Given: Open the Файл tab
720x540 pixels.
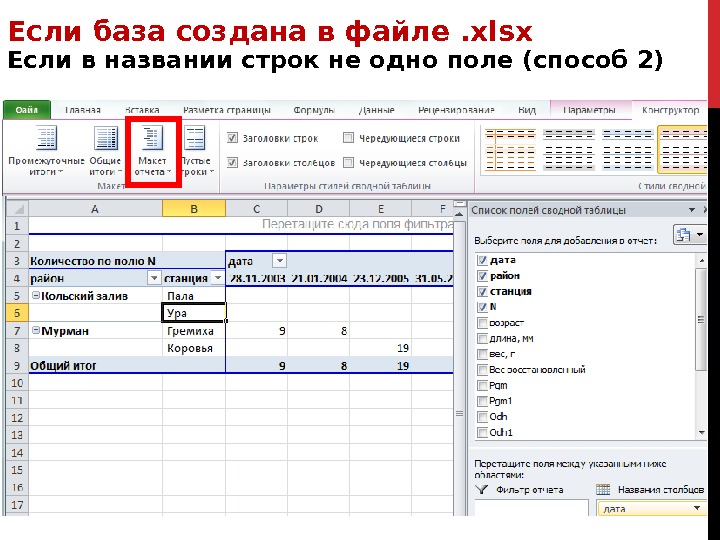Looking at the screenshot, I should click(x=27, y=110).
